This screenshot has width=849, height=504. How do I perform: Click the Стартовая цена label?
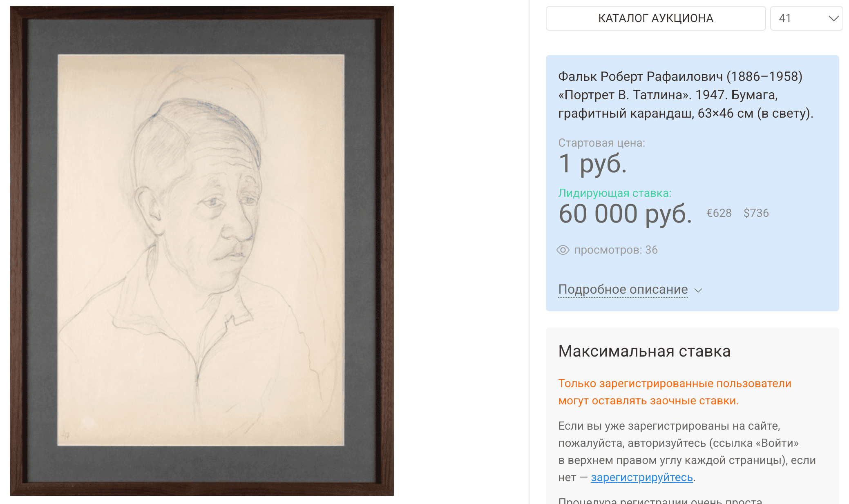601,143
